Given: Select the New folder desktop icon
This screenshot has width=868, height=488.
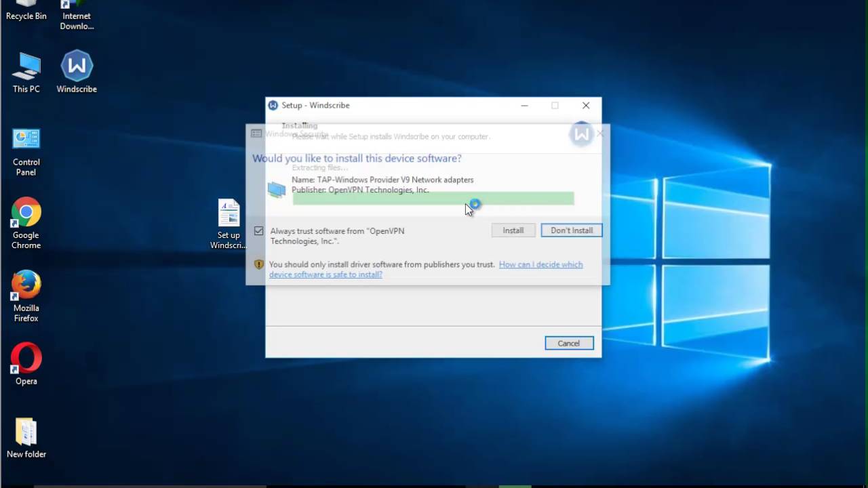Looking at the screenshot, I should click(26, 438).
